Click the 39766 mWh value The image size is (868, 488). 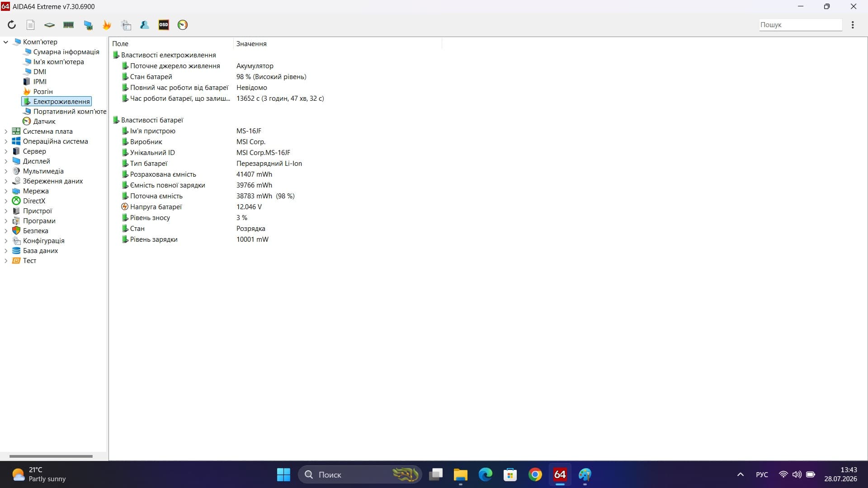tap(254, 185)
